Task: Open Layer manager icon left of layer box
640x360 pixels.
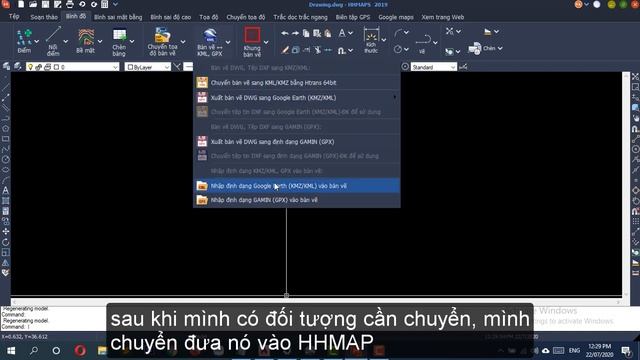Action: [x=7, y=67]
